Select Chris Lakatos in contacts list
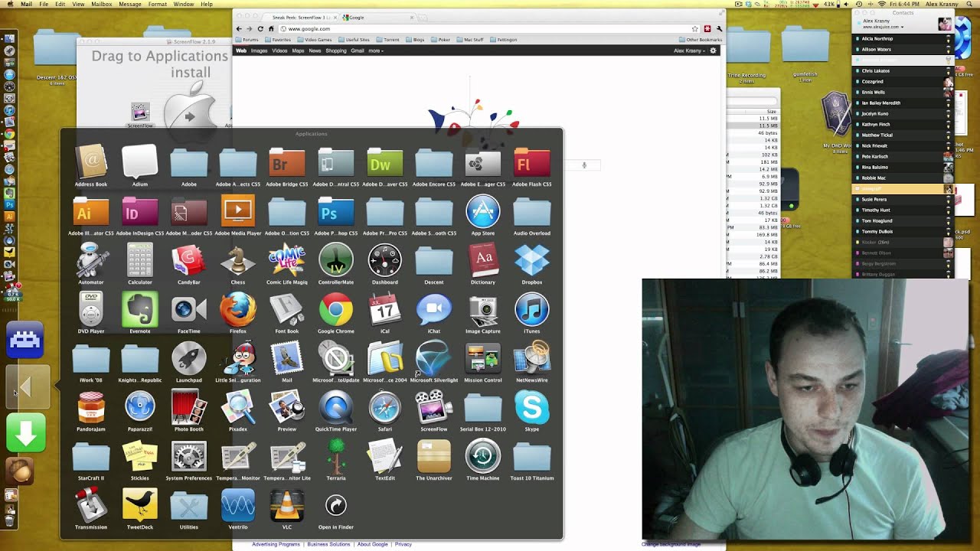Image resolution: width=980 pixels, height=551 pixels. (x=902, y=70)
